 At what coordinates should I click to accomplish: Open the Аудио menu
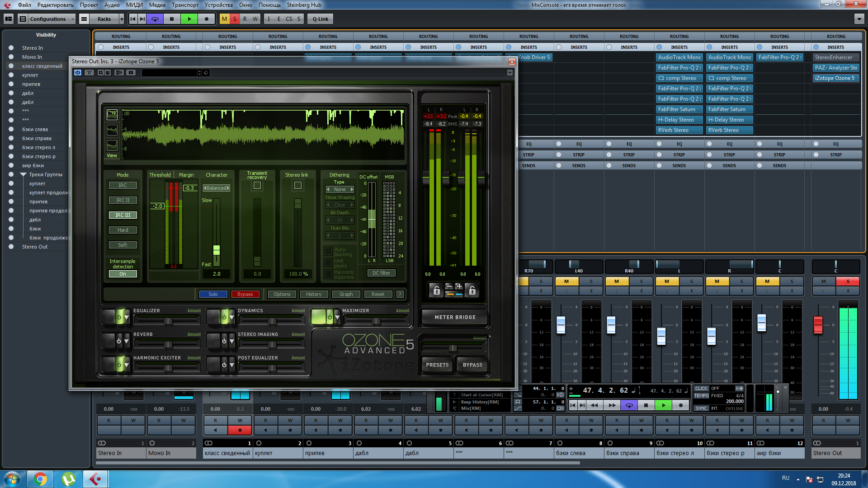(x=112, y=5)
